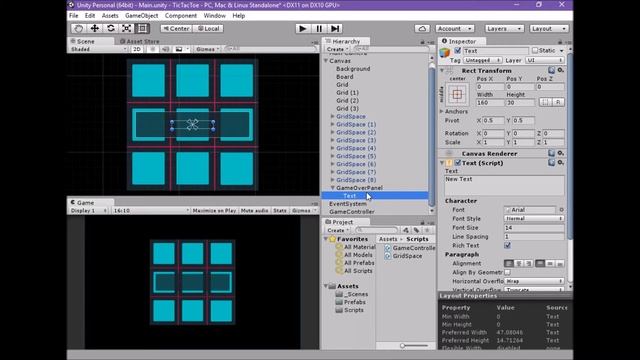
Task: Open the Layers dropdown
Action: (504, 29)
